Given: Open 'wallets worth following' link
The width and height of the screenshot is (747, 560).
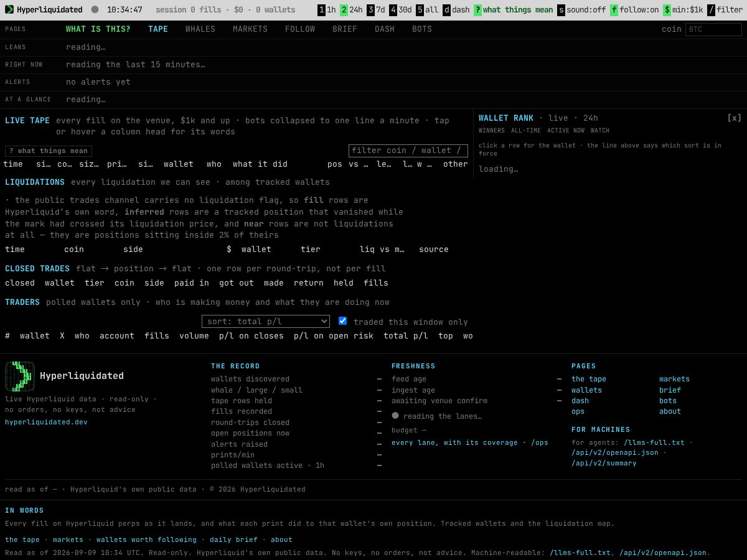Looking at the screenshot, I should [x=146, y=539].
